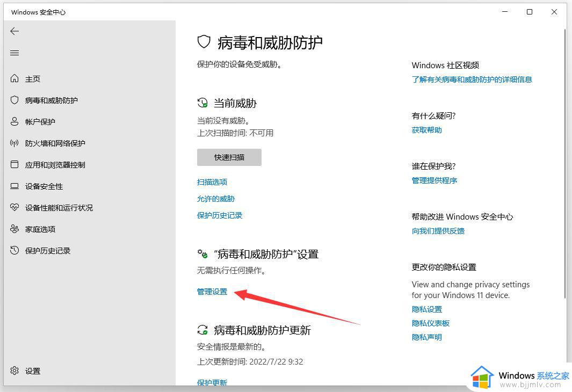
Task: Open 防火墙和网络保护 in the sidebar
Action: (x=55, y=143)
